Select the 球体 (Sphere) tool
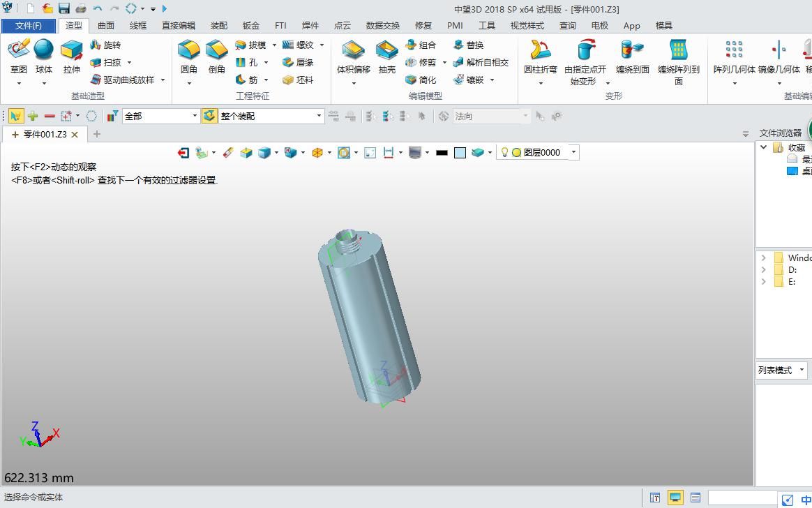Screen dimensions: 812x508 [x=43, y=56]
